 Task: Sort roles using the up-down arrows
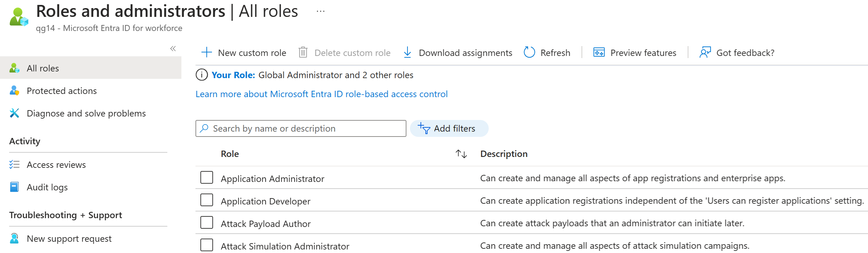pos(461,154)
